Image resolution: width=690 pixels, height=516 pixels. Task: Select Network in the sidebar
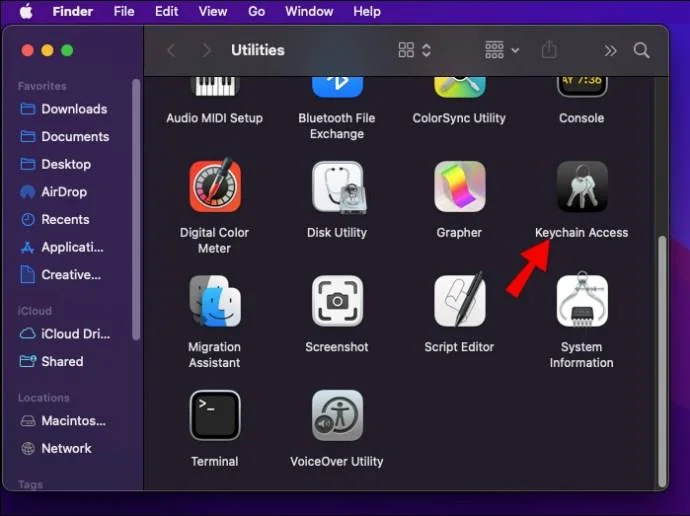click(56, 449)
